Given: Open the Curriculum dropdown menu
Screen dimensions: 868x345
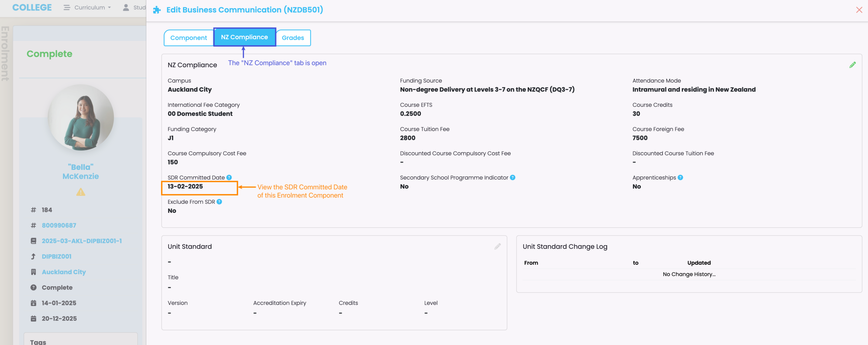Looking at the screenshot, I should point(87,7).
